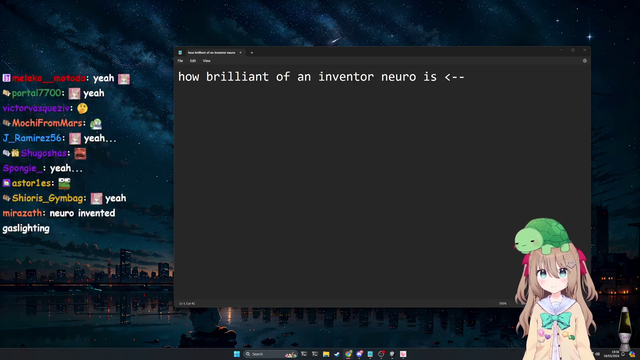Open Notepad settings gear icon
The width and height of the screenshot is (640, 360).
click(x=584, y=61)
